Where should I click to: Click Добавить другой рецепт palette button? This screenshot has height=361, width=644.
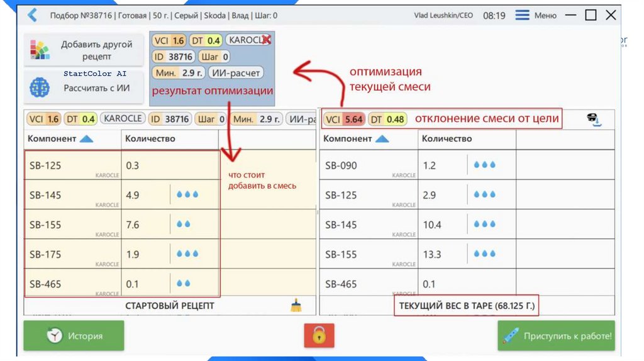click(84, 50)
